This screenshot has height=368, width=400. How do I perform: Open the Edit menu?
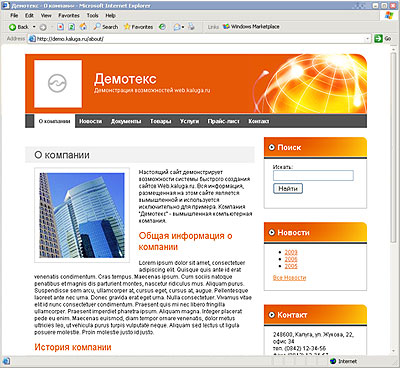29,15
